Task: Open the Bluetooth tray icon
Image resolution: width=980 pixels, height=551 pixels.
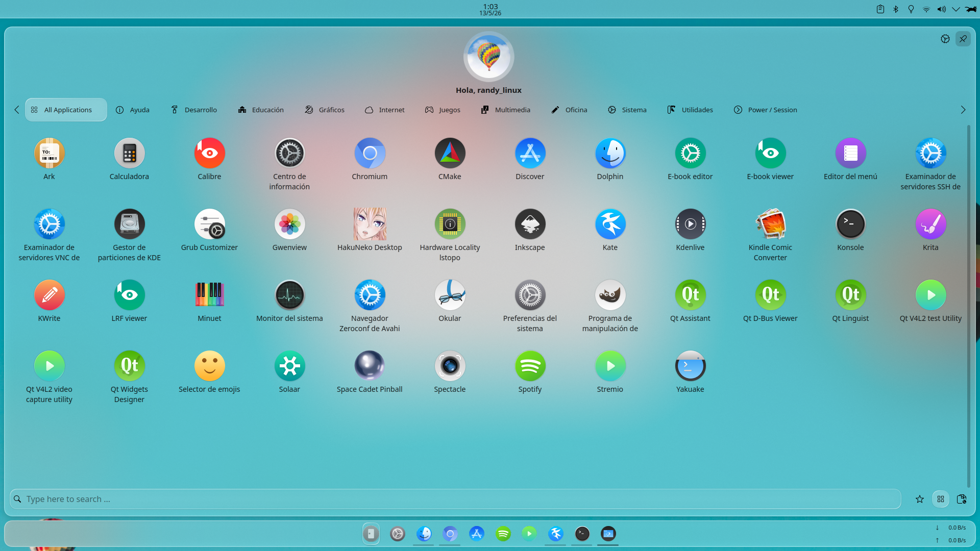Action: pos(895,9)
